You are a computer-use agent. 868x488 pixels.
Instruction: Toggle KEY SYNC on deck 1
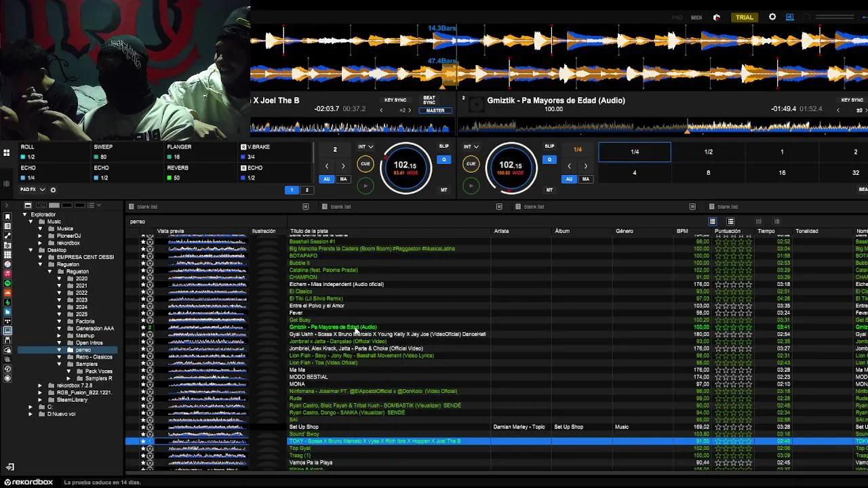[395, 100]
